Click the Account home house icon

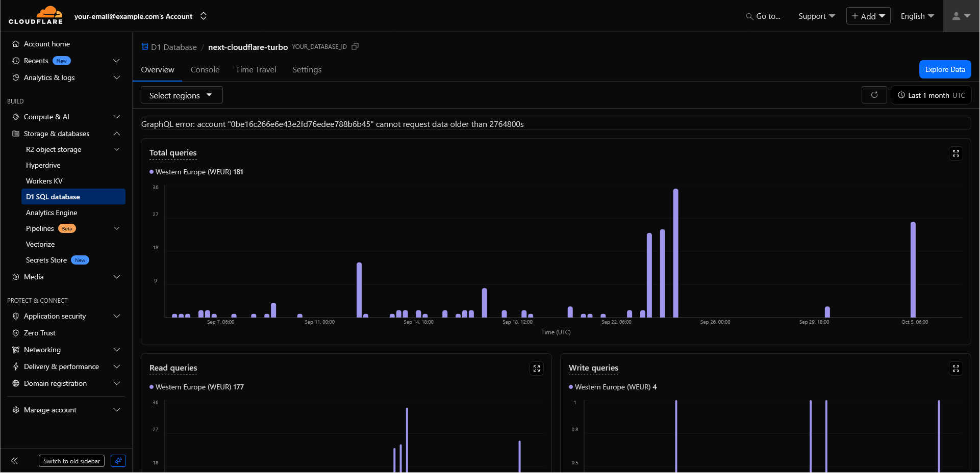point(16,44)
